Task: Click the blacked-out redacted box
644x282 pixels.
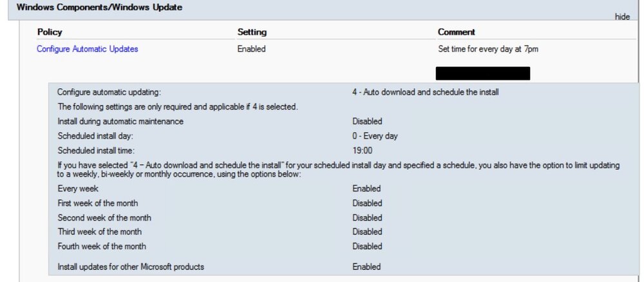Action: [x=482, y=73]
